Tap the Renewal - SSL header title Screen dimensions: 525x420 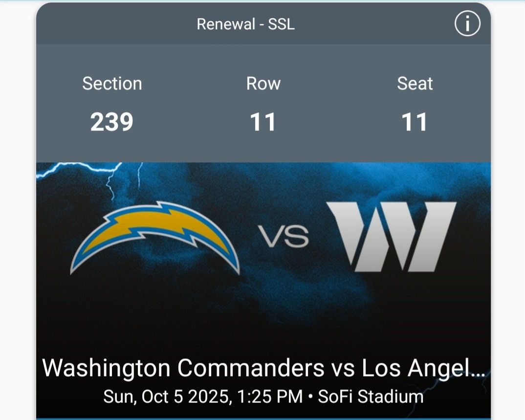[245, 24]
